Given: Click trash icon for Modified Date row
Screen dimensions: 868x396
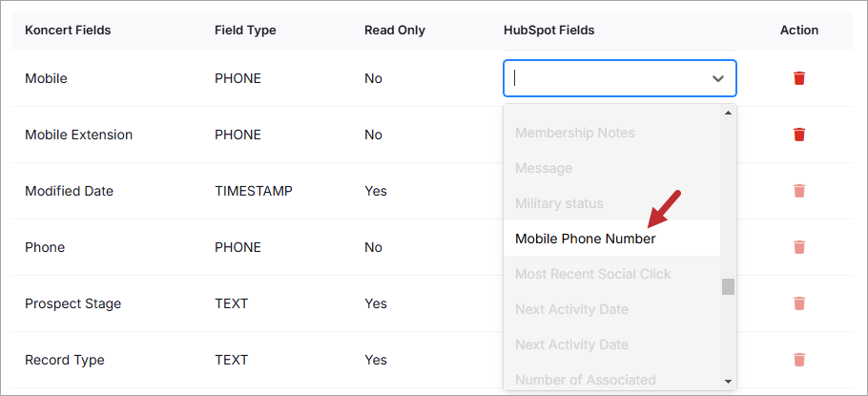Looking at the screenshot, I should pyautogui.click(x=798, y=191).
